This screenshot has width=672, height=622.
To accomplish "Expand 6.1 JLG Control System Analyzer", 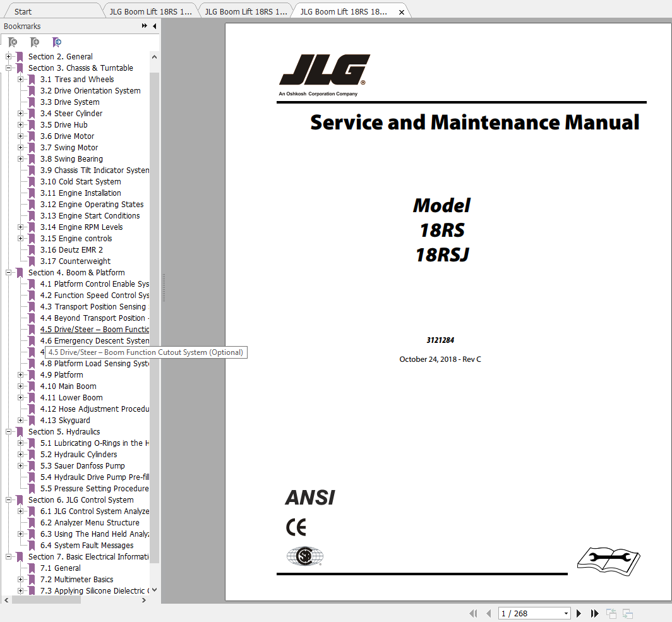I will 20,511.
